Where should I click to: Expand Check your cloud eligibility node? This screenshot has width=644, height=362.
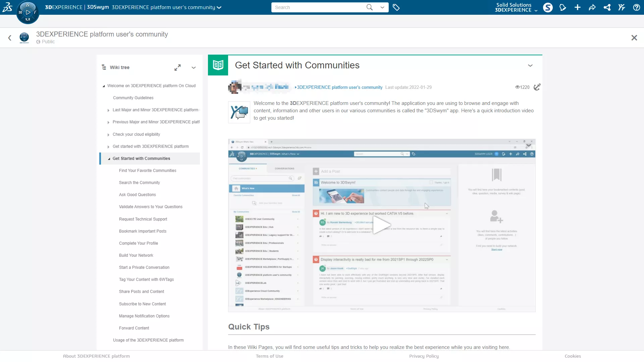[x=108, y=135]
